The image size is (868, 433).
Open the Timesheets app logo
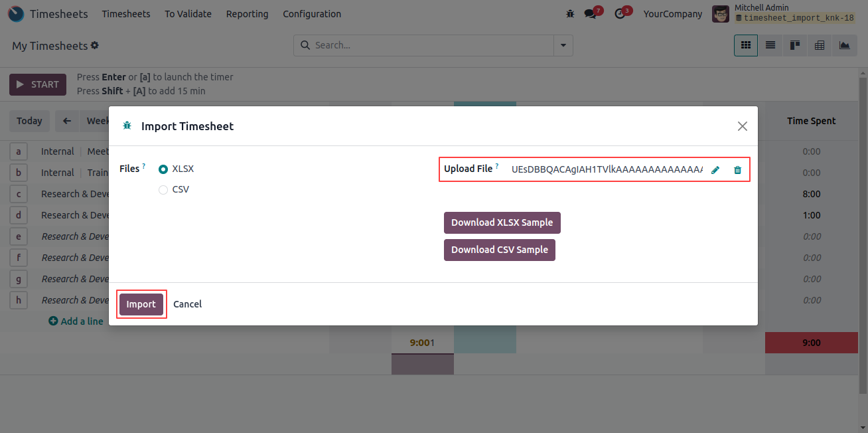[x=16, y=14]
